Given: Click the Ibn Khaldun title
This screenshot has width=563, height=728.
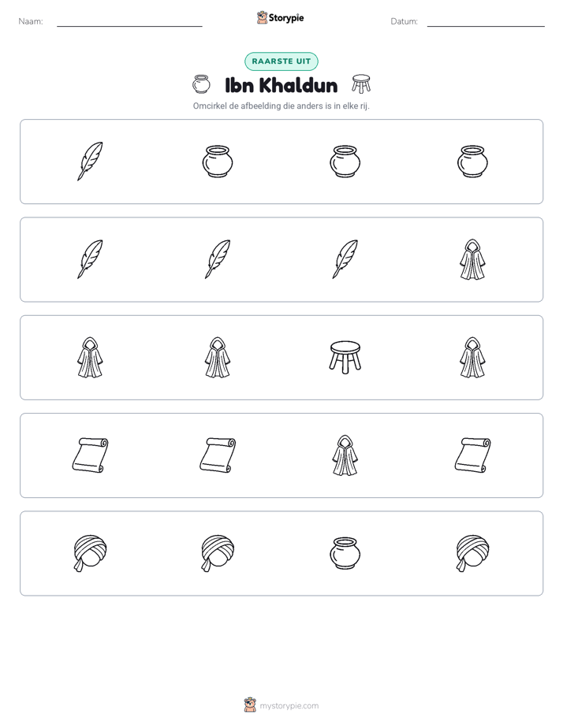Looking at the screenshot, I should point(281,85).
